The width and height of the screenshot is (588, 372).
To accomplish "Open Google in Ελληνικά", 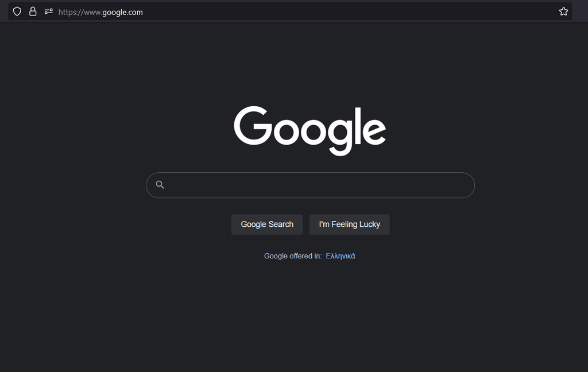I will (341, 256).
